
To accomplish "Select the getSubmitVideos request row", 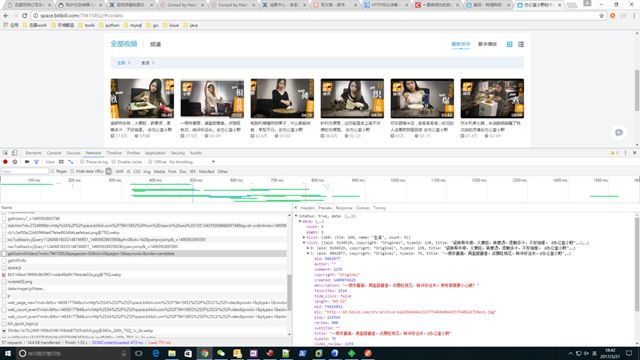I will pos(144,253).
